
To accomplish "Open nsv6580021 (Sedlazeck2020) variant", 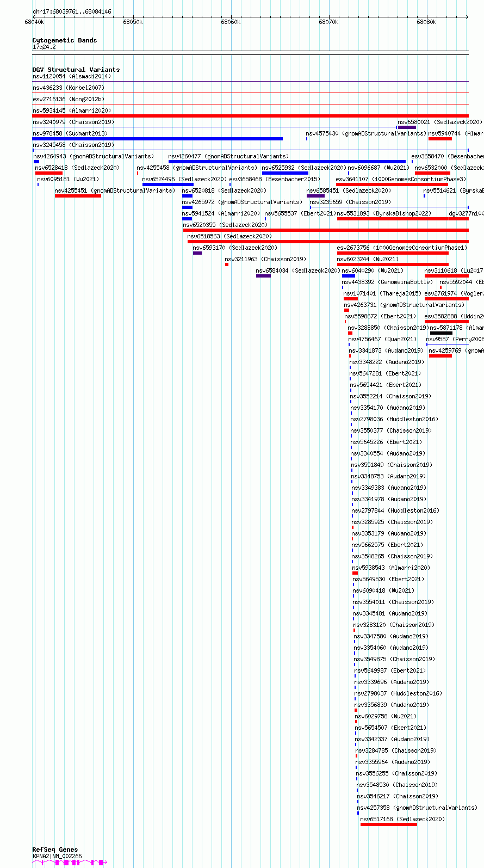I will pos(439,122).
